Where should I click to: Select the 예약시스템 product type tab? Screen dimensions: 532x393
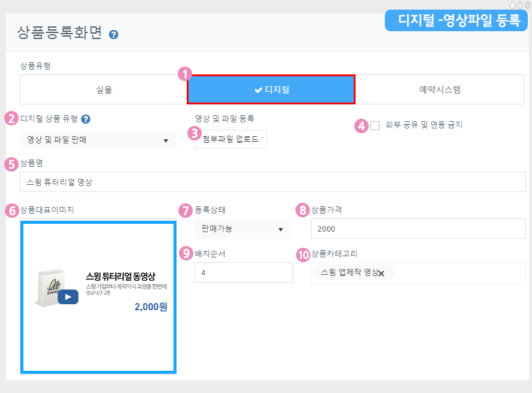click(440, 90)
